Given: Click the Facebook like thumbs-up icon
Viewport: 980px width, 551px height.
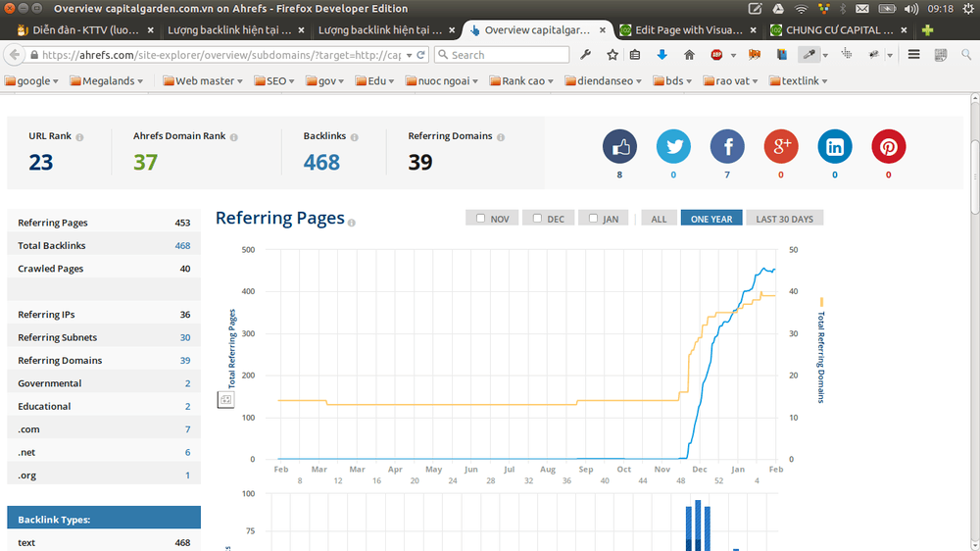Looking at the screenshot, I should 619,146.
